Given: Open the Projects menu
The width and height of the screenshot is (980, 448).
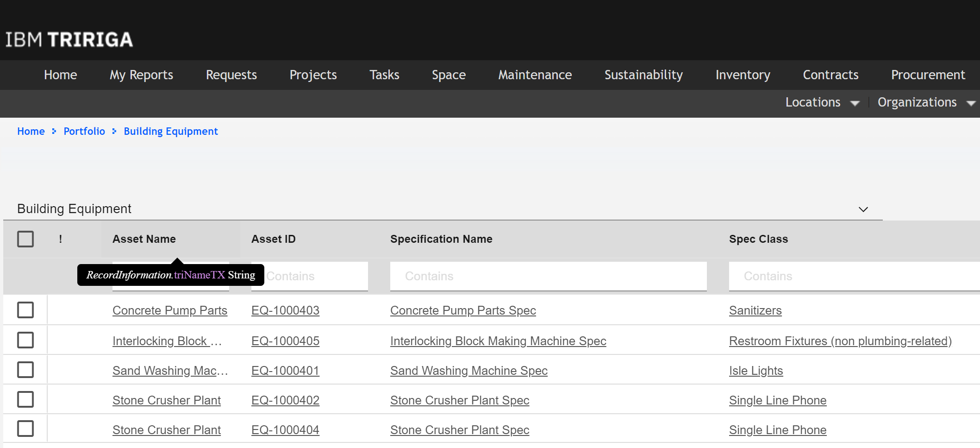Looking at the screenshot, I should point(313,75).
